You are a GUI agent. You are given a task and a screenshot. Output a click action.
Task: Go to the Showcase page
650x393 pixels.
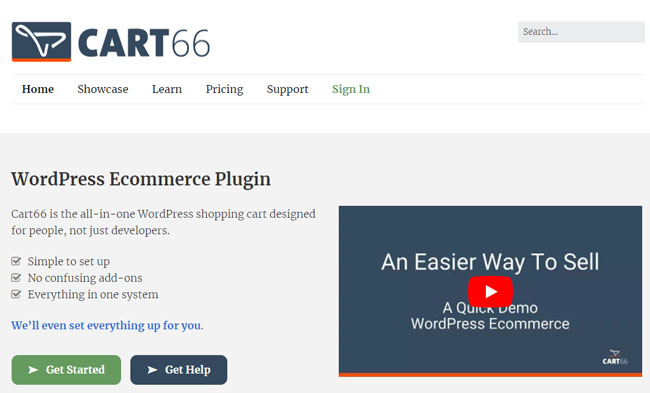coord(103,89)
